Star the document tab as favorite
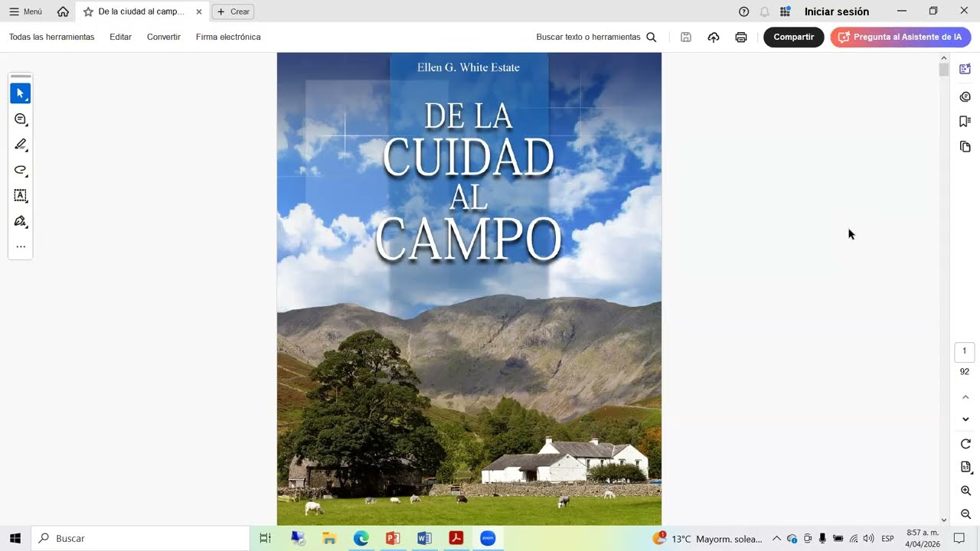Viewport: 980px width, 551px height. click(x=88, y=11)
